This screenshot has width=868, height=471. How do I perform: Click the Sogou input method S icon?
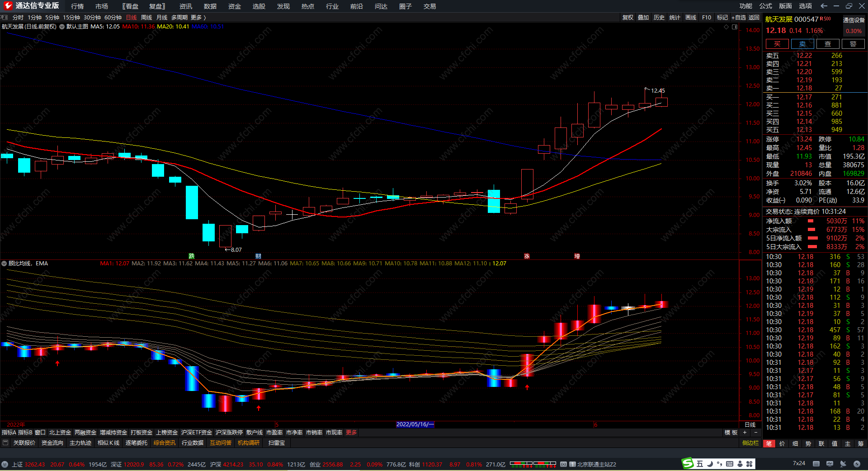(x=688, y=463)
